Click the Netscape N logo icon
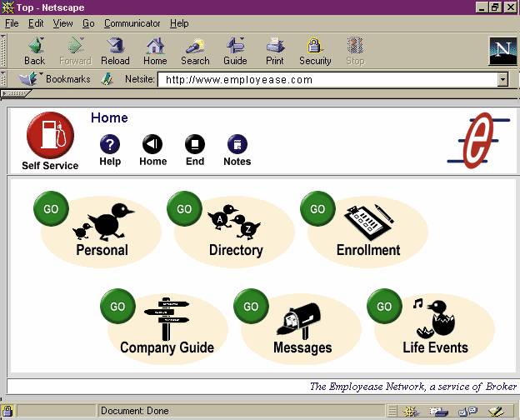The height and width of the screenshot is (420, 520). tap(502, 51)
